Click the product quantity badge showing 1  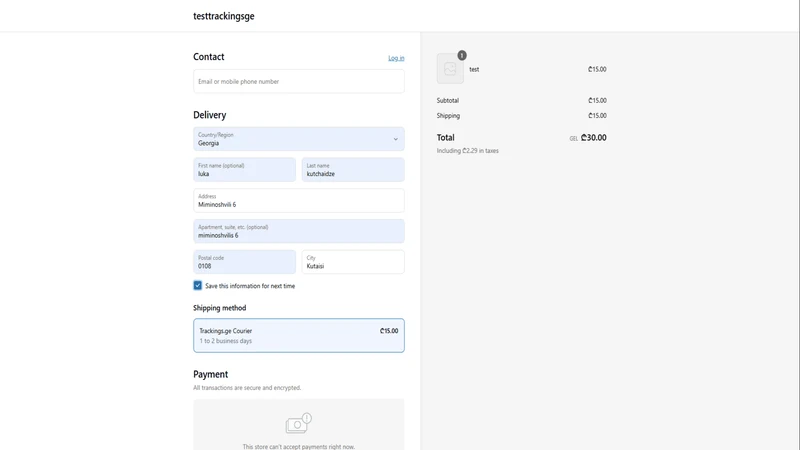(x=462, y=55)
